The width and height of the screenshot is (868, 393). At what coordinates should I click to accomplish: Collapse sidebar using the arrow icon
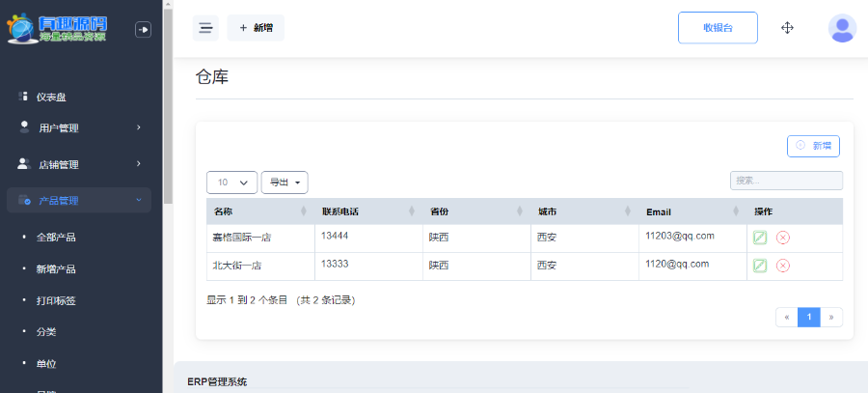click(x=143, y=30)
